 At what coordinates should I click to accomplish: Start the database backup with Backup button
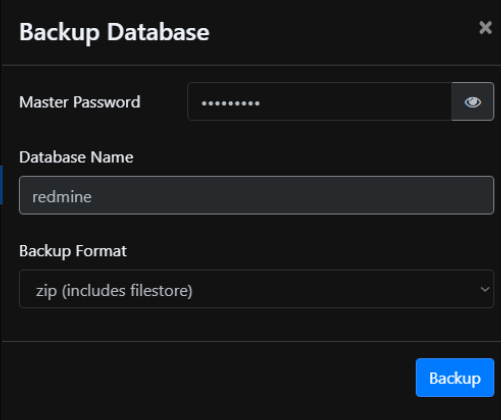(x=455, y=378)
